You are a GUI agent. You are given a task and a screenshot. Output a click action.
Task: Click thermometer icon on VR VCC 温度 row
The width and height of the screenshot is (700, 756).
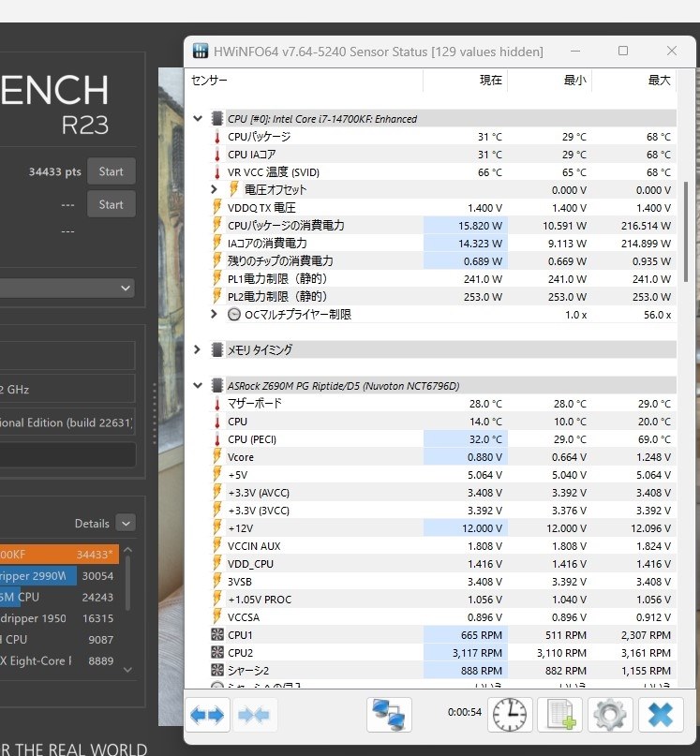pos(217,172)
